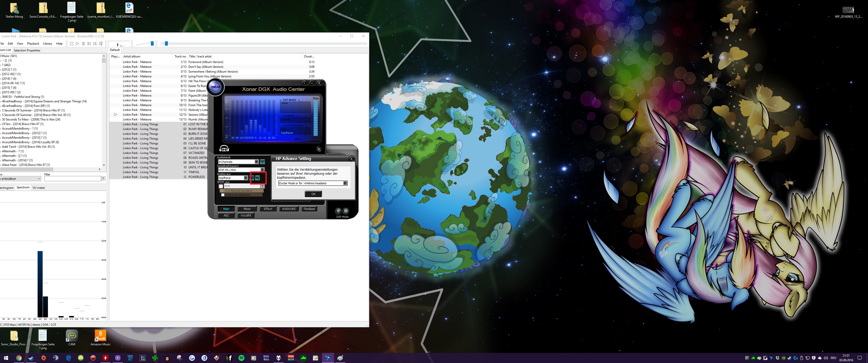Click the Dolby Headphone logo icon
The height and width of the screenshot is (363, 868).
(224, 148)
